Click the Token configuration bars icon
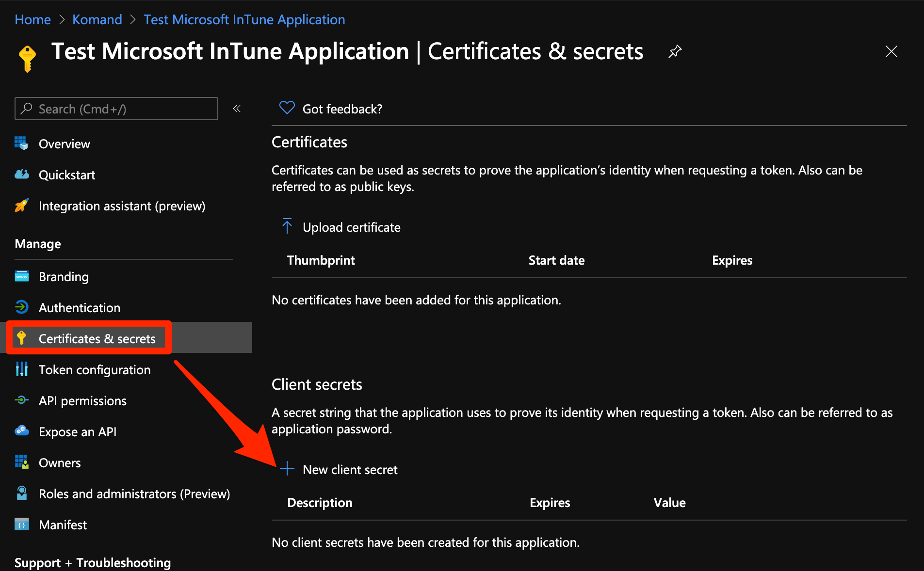924x571 pixels. 22,369
